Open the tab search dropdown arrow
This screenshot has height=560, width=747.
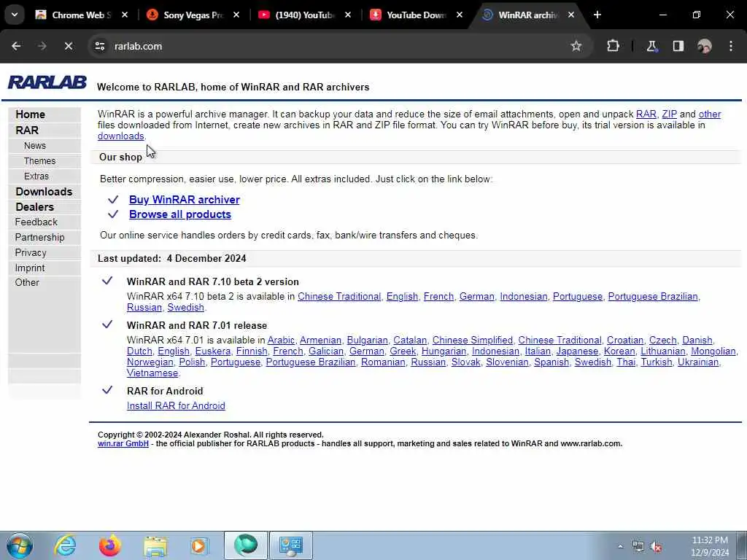click(x=15, y=15)
